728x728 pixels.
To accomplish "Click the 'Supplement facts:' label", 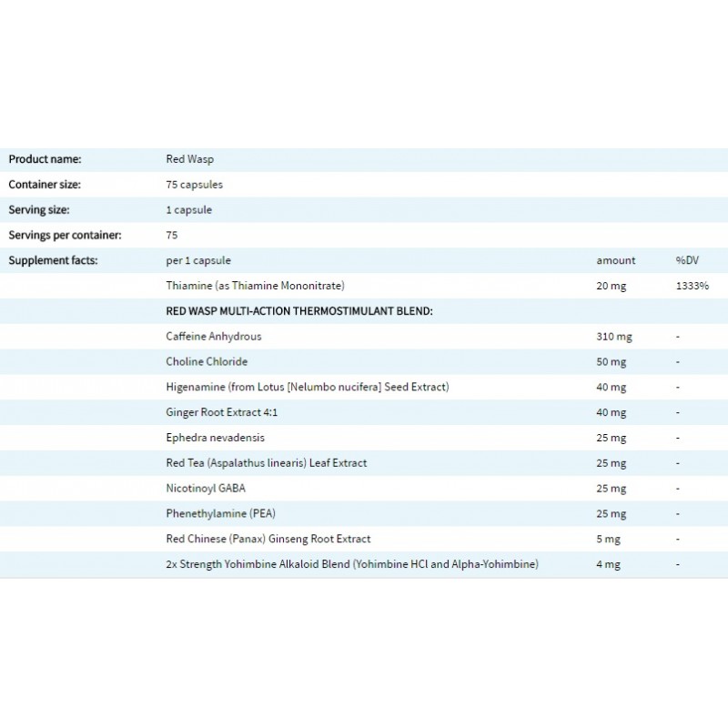I will pos(53,260).
